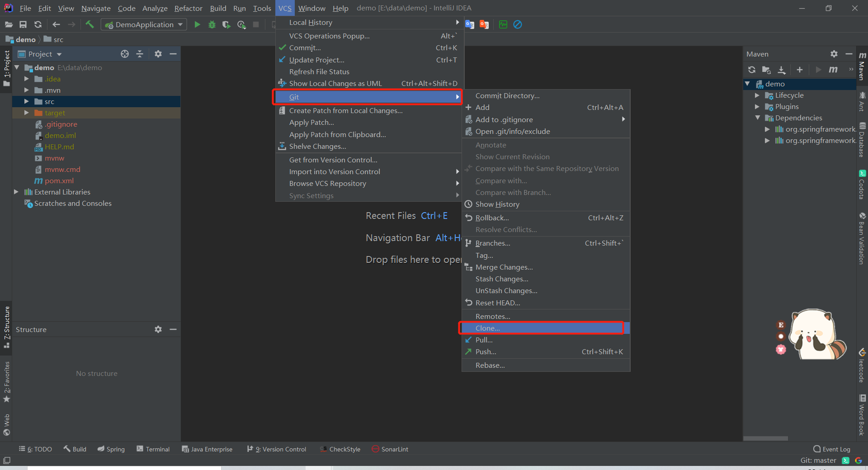Viewport: 868px width, 470px height.
Task: Synchronize files with the main toolbar refresh icon
Action: pyautogui.click(x=38, y=24)
